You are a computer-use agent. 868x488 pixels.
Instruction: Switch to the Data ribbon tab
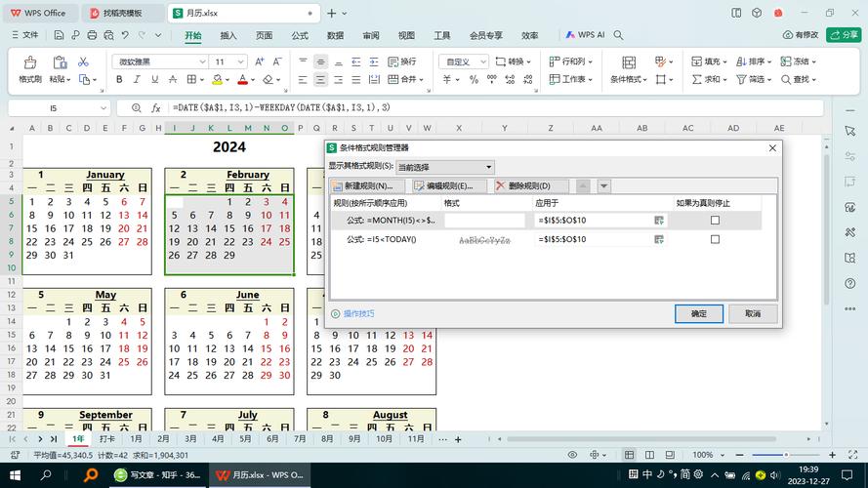click(335, 35)
